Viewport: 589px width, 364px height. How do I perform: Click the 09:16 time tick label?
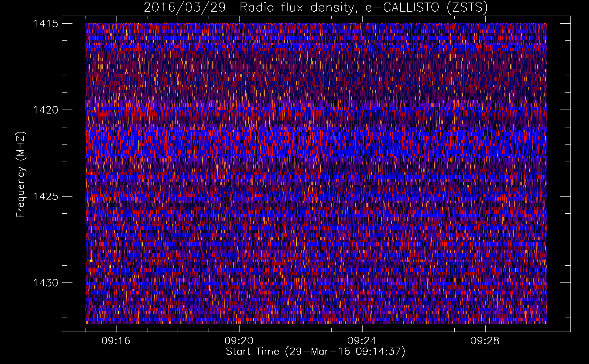pyautogui.click(x=116, y=341)
